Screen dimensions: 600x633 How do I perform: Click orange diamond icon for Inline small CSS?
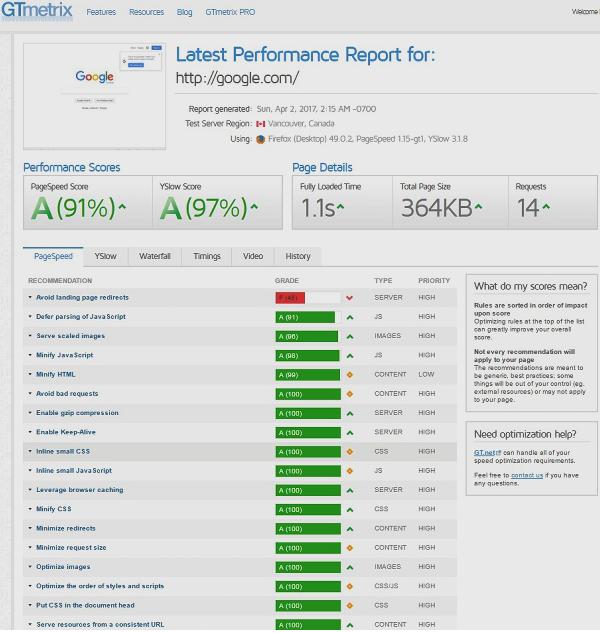tap(350, 452)
